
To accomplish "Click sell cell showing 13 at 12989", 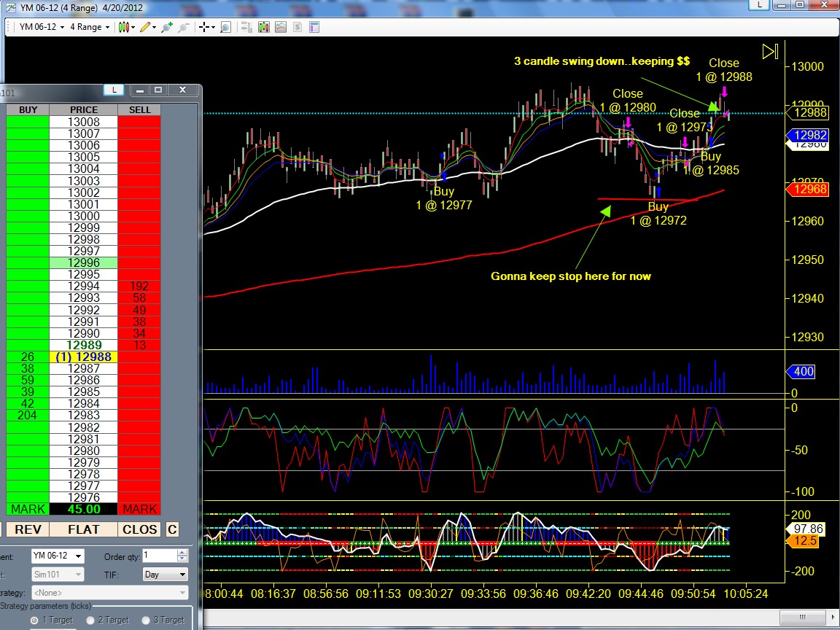I will pos(139,345).
